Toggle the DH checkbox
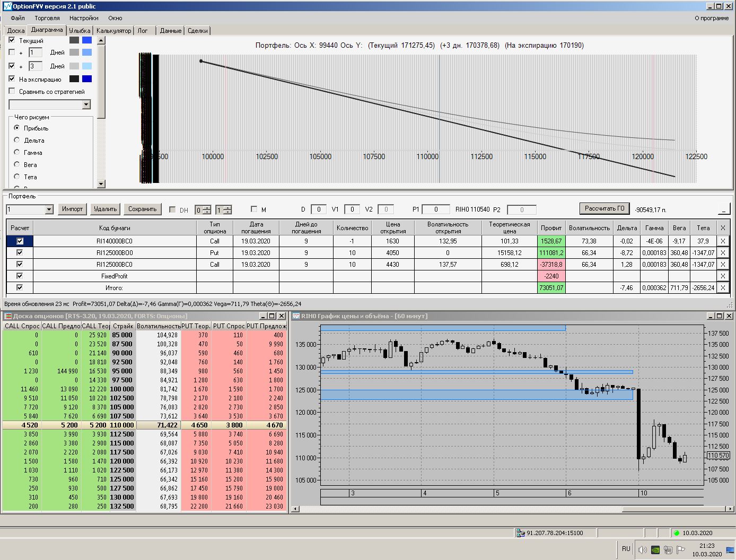Viewport: 736px width, 560px height. 172,209
